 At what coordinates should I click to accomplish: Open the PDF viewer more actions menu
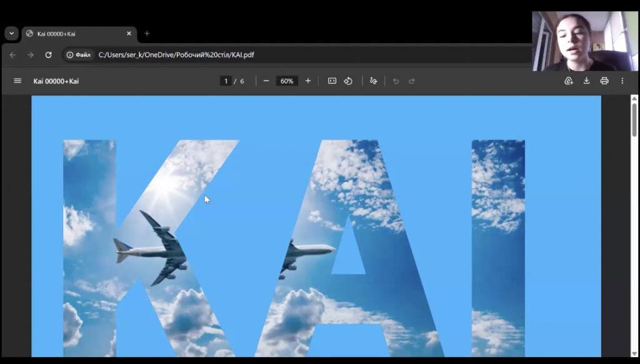pyautogui.click(x=622, y=81)
